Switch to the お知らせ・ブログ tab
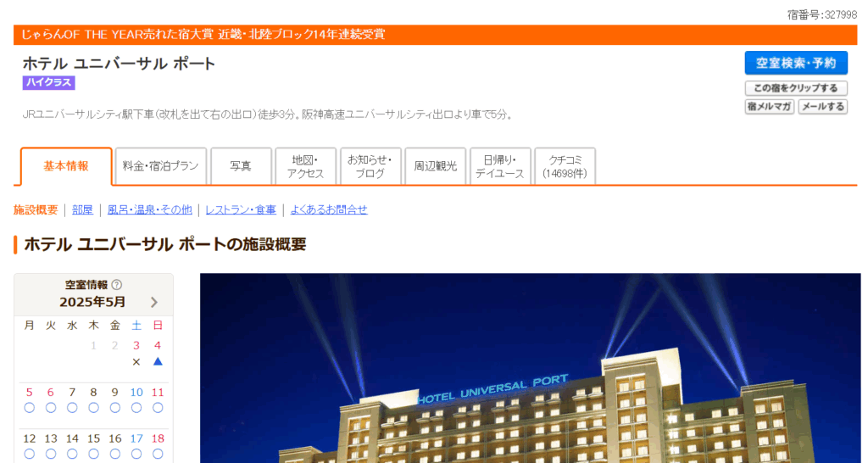The image size is (868, 463). coord(370,166)
